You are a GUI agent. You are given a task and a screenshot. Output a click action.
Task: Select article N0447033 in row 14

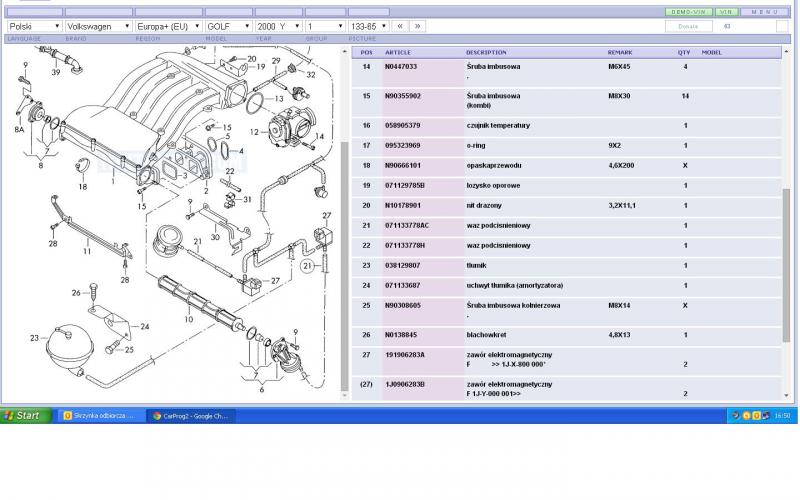click(x=401, y=66)
